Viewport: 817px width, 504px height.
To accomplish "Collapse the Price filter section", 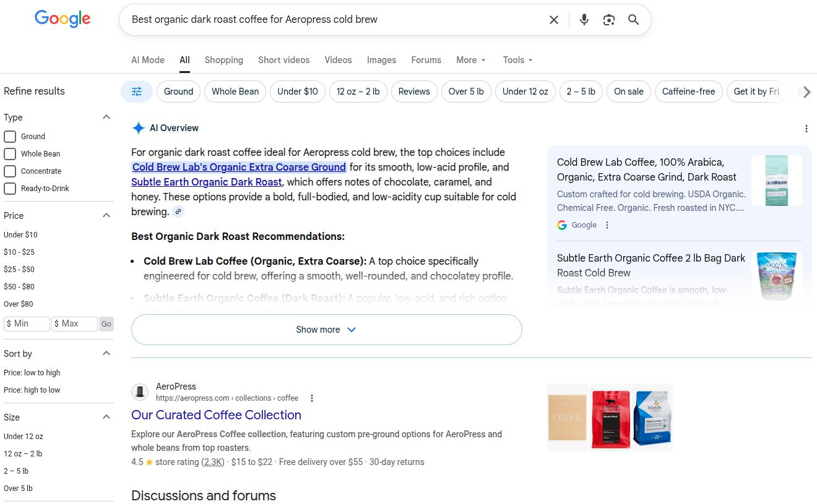I will pyautogui.click(x=106, y=215).
